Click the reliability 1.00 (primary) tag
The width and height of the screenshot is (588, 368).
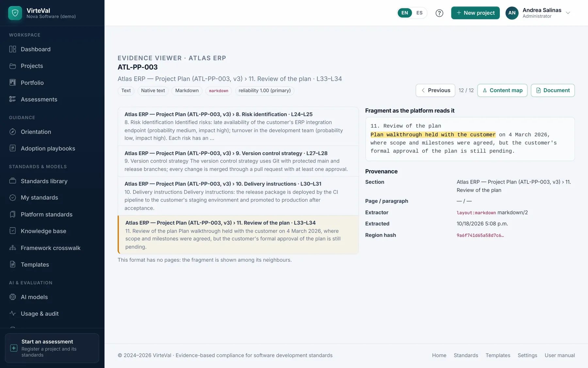tap(265, 91)
